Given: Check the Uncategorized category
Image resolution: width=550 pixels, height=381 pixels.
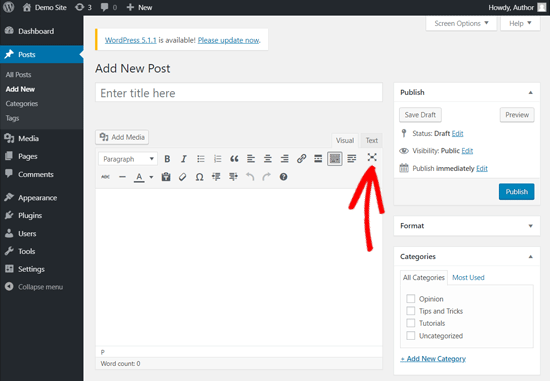Looking at the screenshot, I should click(410, 335).
